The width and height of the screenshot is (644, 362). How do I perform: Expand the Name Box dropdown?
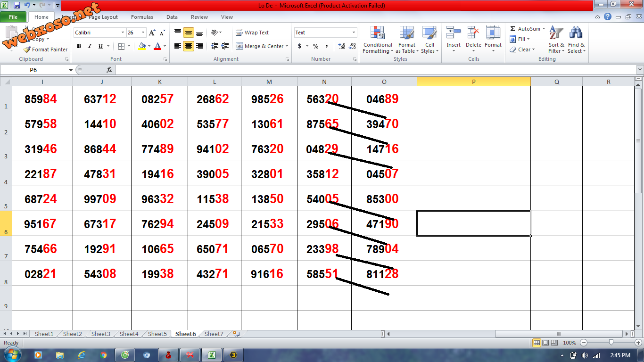(71, 70)
